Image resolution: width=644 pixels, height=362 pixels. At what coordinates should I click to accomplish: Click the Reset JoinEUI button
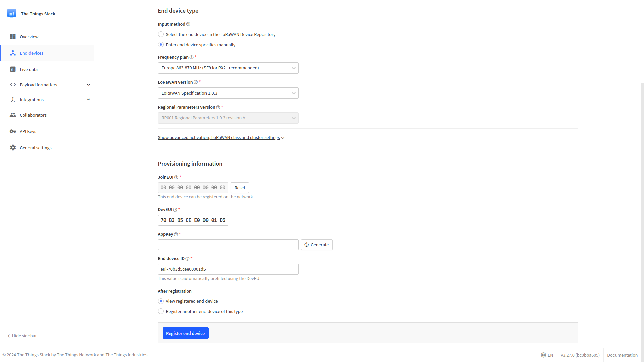pos(240,187)
